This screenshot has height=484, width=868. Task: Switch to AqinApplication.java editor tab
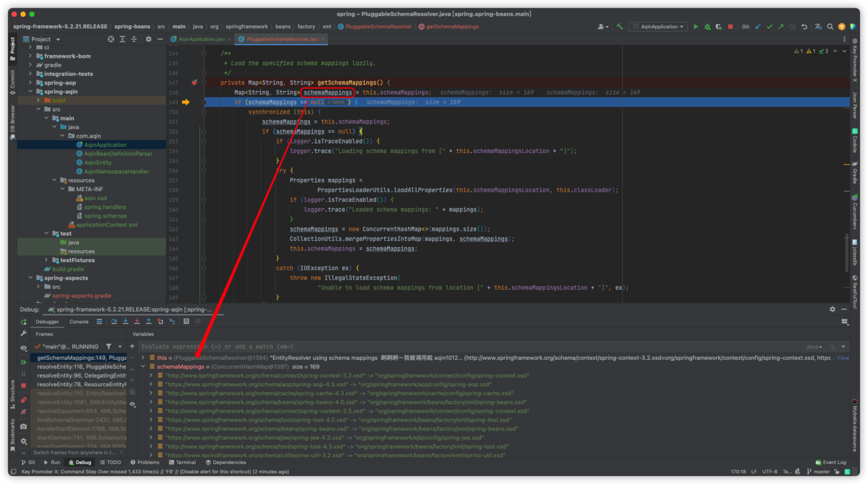pos(200,39)
